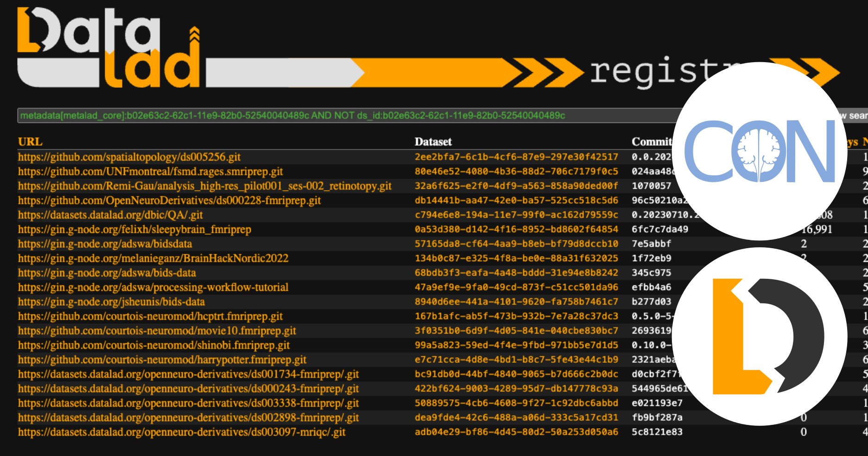Open openneuro-derivatives/ds003338-fmriprep link

(x=189, y=403)
